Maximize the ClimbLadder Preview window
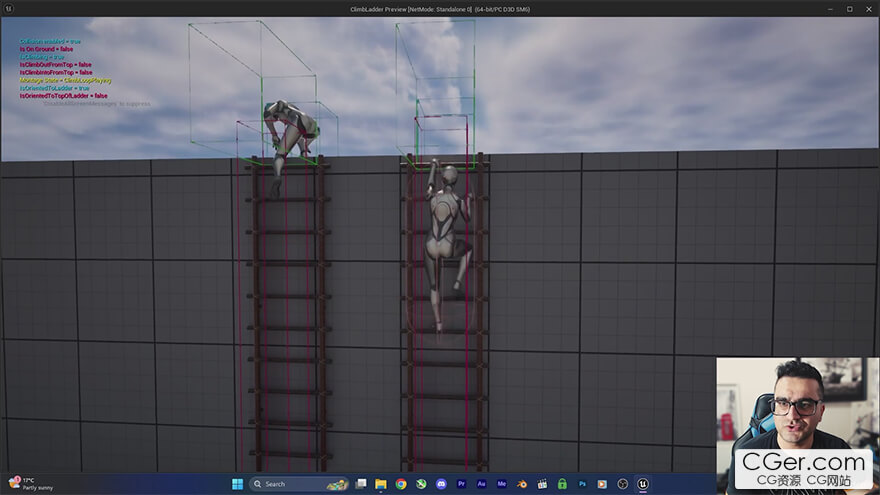The image size is (880, 495). pos(850,9)
